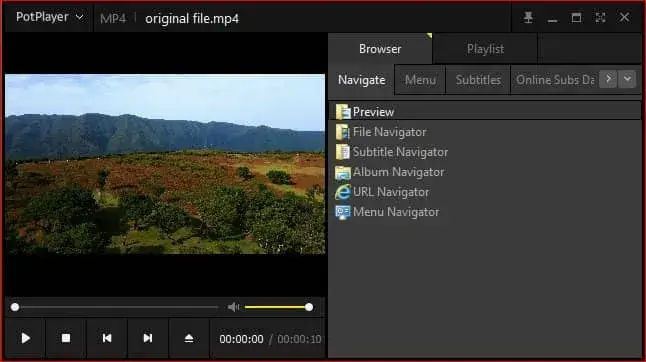Click the 00:00:00 elapsed time display
646x362 pixels.
pos(241,339)
